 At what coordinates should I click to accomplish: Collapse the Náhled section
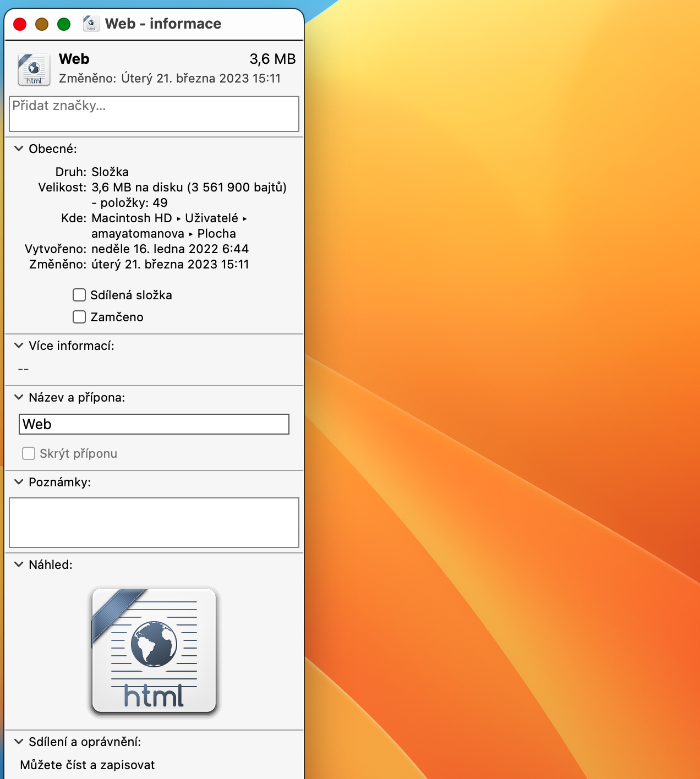(19, 564)
